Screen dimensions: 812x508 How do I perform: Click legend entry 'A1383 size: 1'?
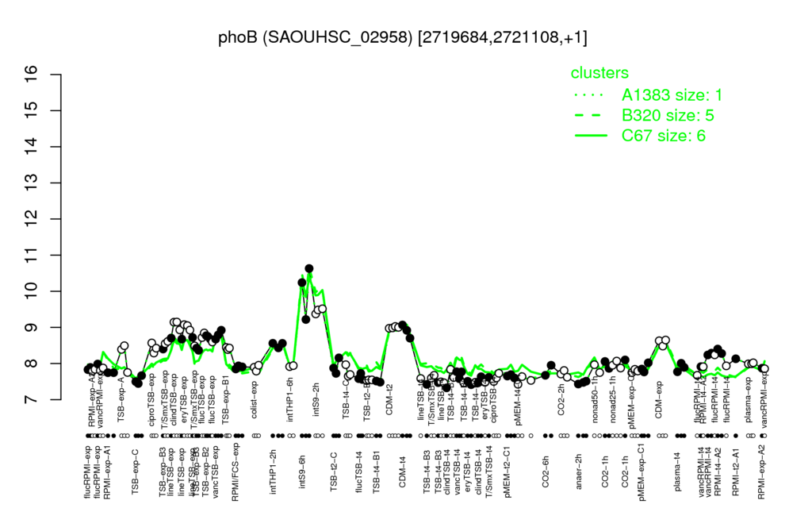672,95
